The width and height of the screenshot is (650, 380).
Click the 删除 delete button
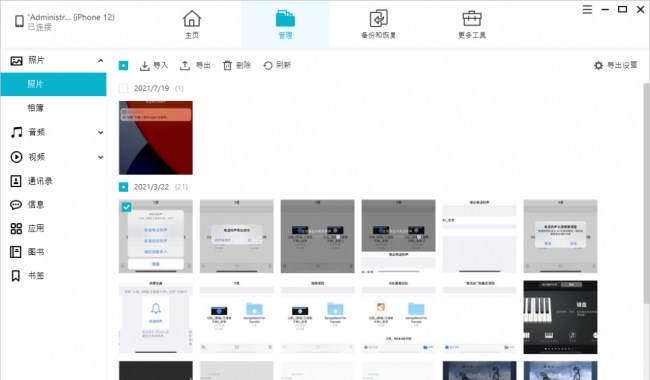click(x=237, y=65)
